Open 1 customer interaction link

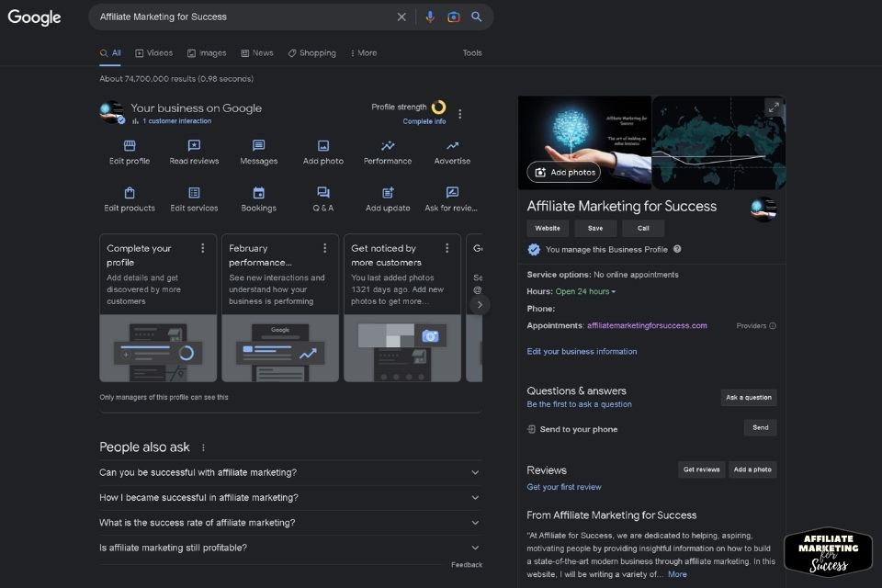pyautogui.click(x=176, y=121)
